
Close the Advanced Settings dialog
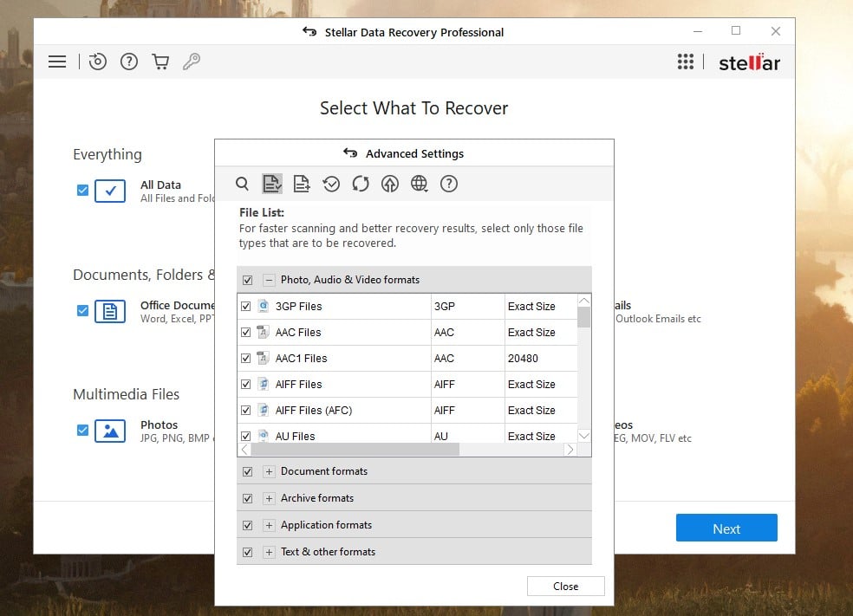pos(566,586)
